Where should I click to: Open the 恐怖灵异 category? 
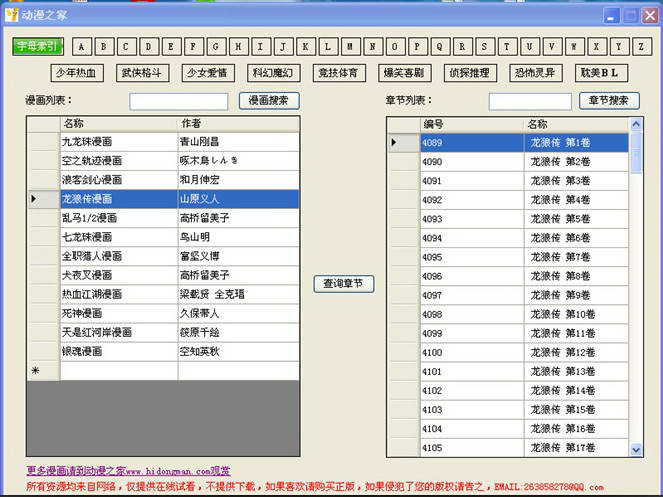[536, 73]
